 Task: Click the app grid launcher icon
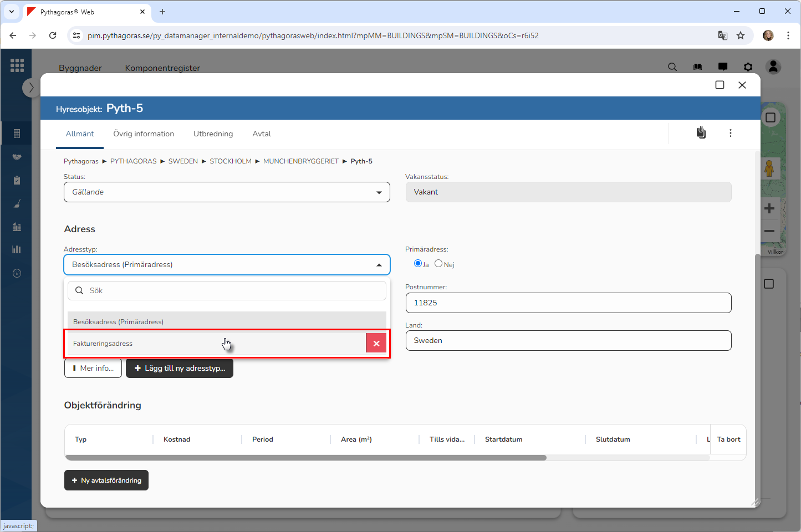pos(17,65)
